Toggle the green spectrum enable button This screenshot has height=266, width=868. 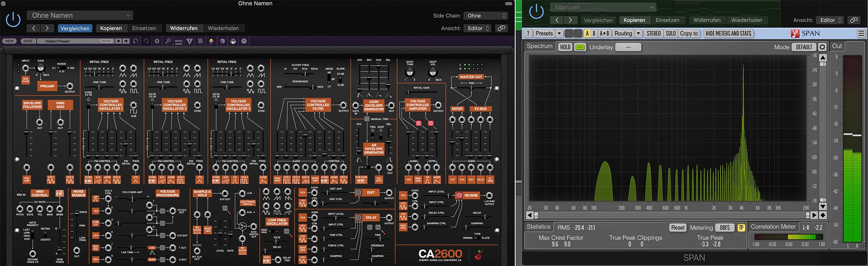click(x=580, y=47)
